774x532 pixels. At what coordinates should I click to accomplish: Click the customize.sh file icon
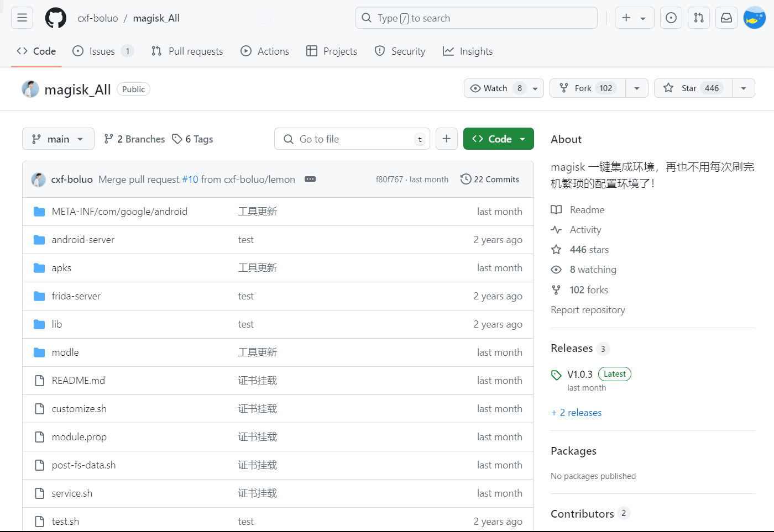39,409
